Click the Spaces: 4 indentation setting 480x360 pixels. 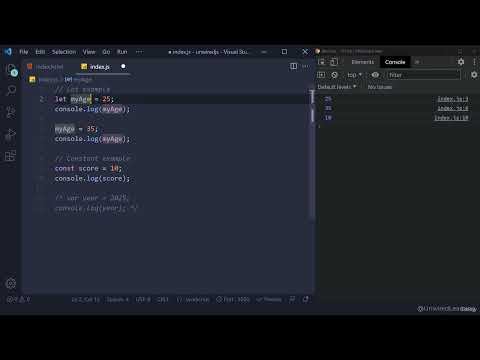117,299
